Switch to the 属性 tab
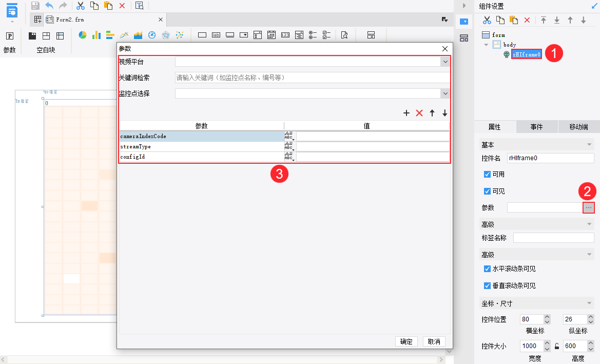 pos(494,127)
